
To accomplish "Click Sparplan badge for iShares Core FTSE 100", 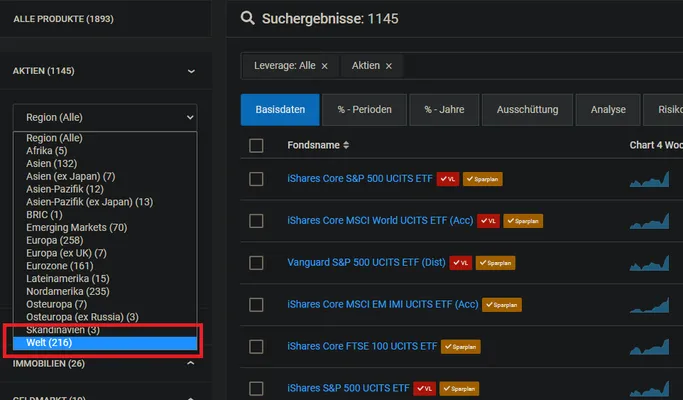I will (461, 346).
